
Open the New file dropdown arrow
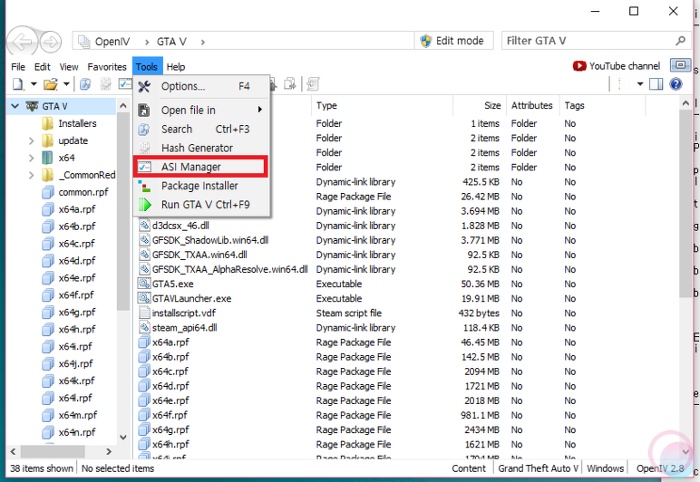[33, 84]
